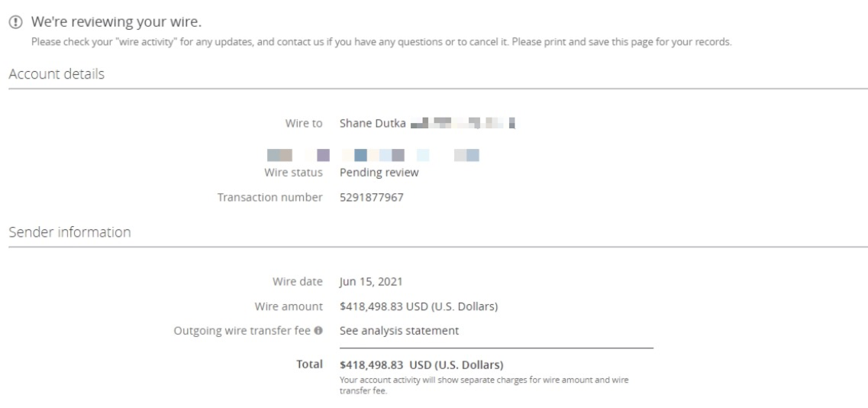
Task: Select the Sender information section heading
Action: pos(69,232)
